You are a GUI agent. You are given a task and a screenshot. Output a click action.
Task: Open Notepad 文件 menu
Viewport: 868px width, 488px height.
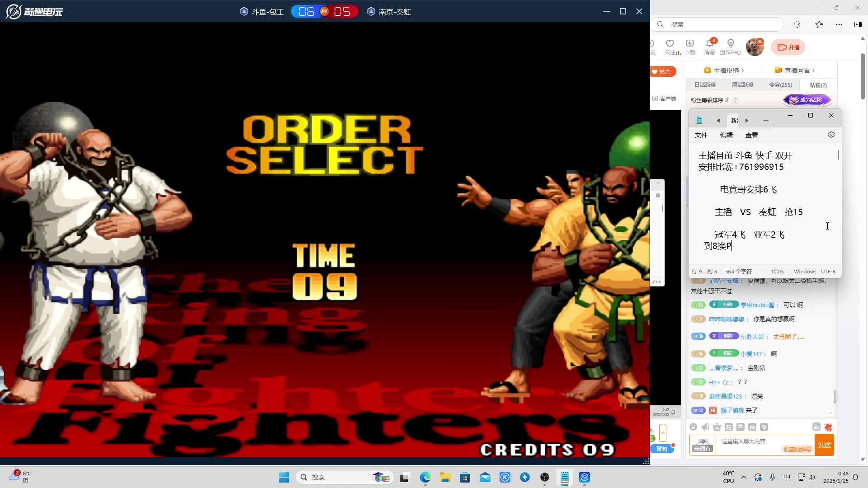click(701, 135)
